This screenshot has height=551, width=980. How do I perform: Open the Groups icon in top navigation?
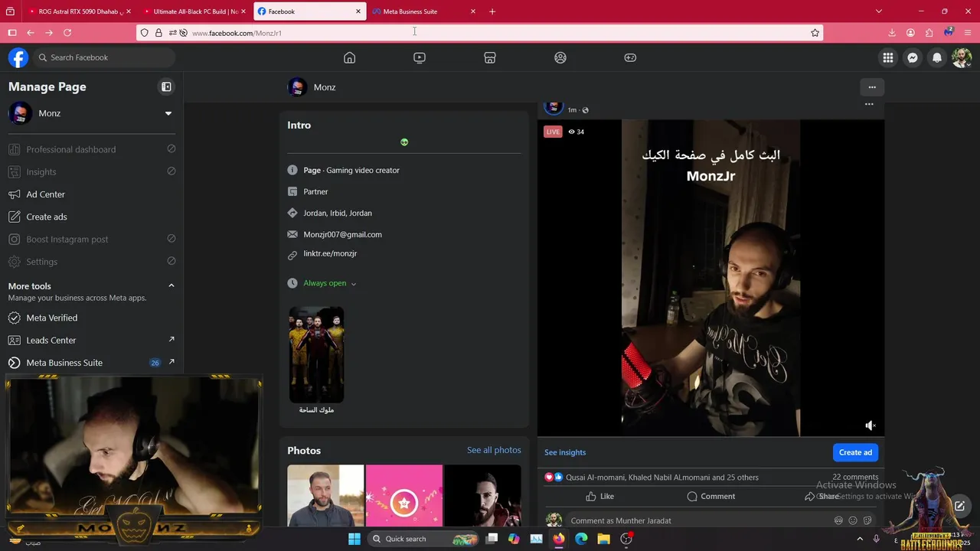tap(560, 57)
